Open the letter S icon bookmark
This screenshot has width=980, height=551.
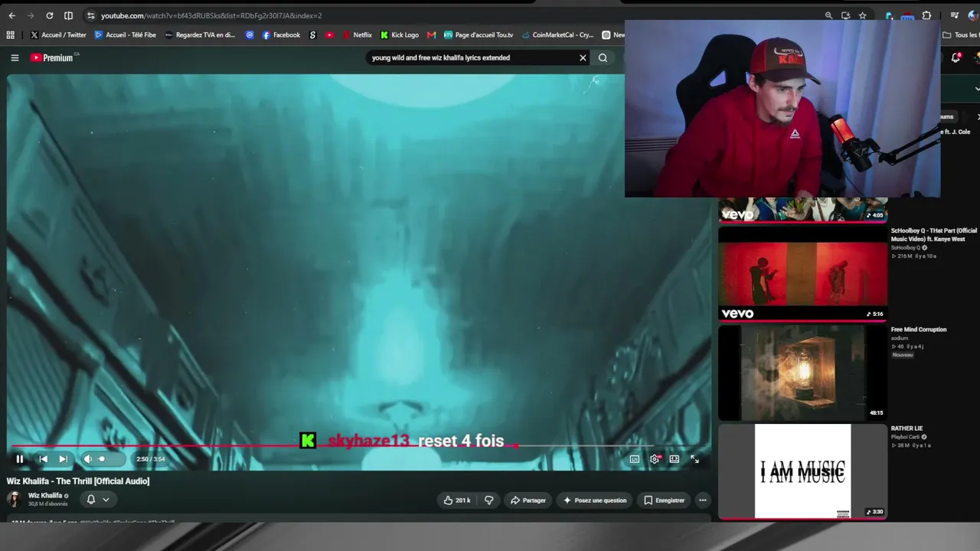312,34
